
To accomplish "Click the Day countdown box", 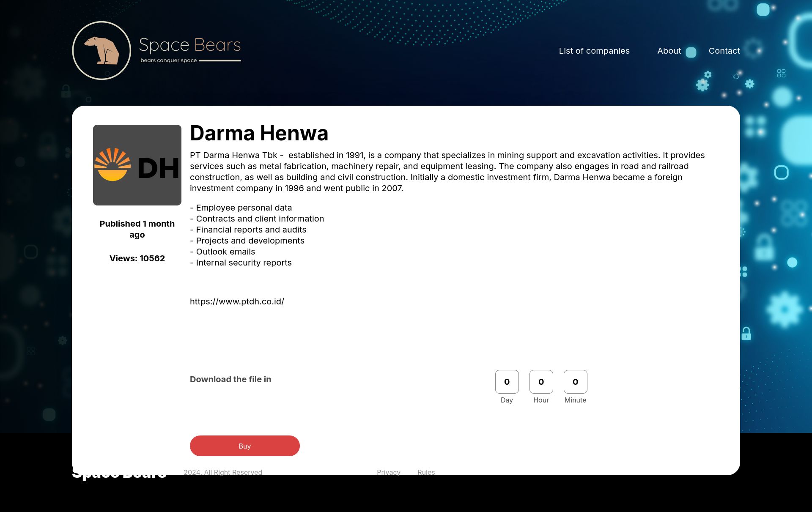I will pos(507,381).
